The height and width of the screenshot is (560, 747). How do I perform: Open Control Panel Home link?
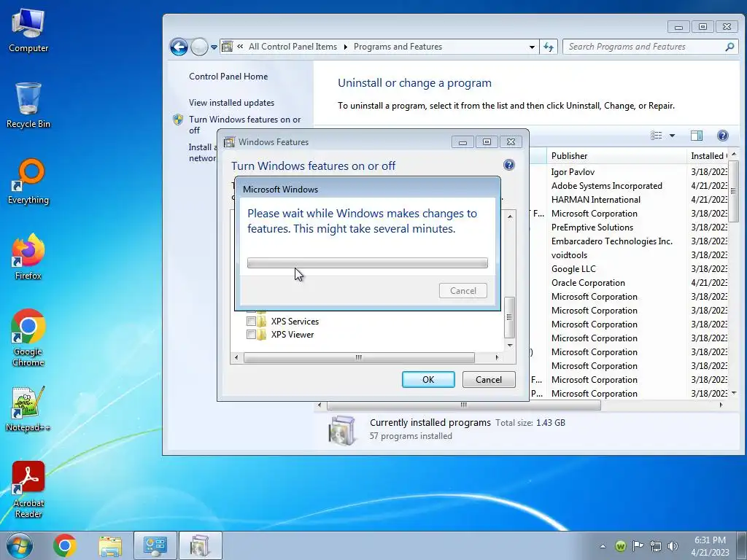(228, 76)
